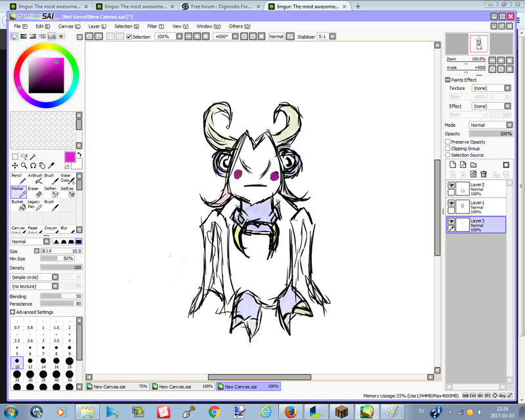Swap foreground and background colors arrow
The height and width of the screenshot is (420, 525).
(x=79, y=154)
